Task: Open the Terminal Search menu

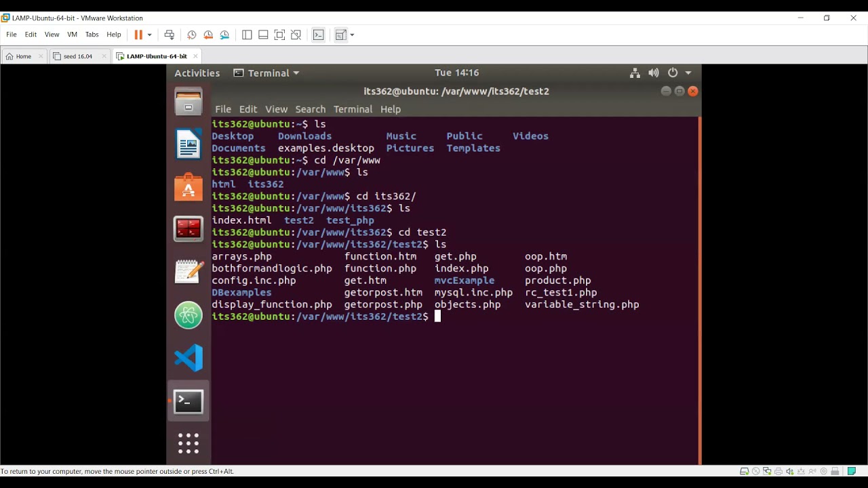Action: coord(311,109)
